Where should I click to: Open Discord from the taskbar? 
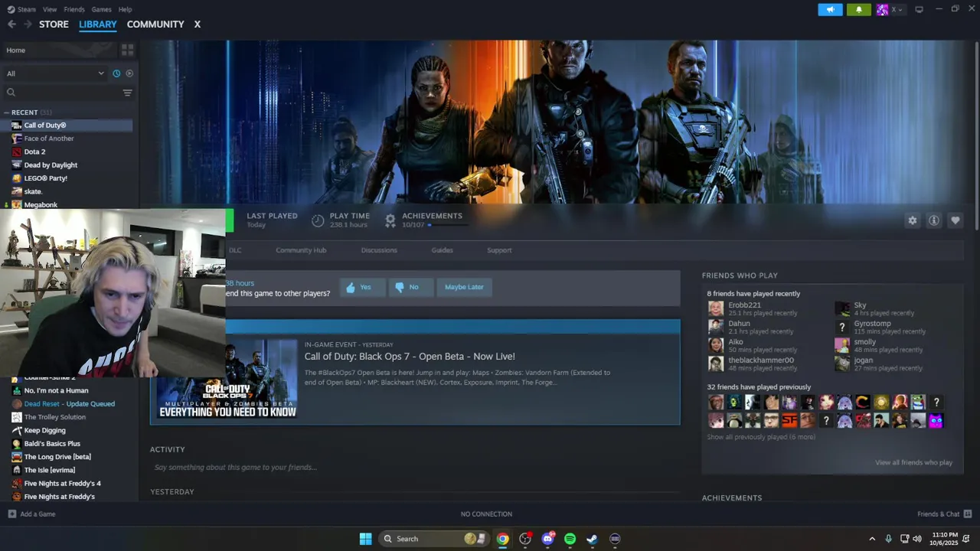click(x=547, y=539)
